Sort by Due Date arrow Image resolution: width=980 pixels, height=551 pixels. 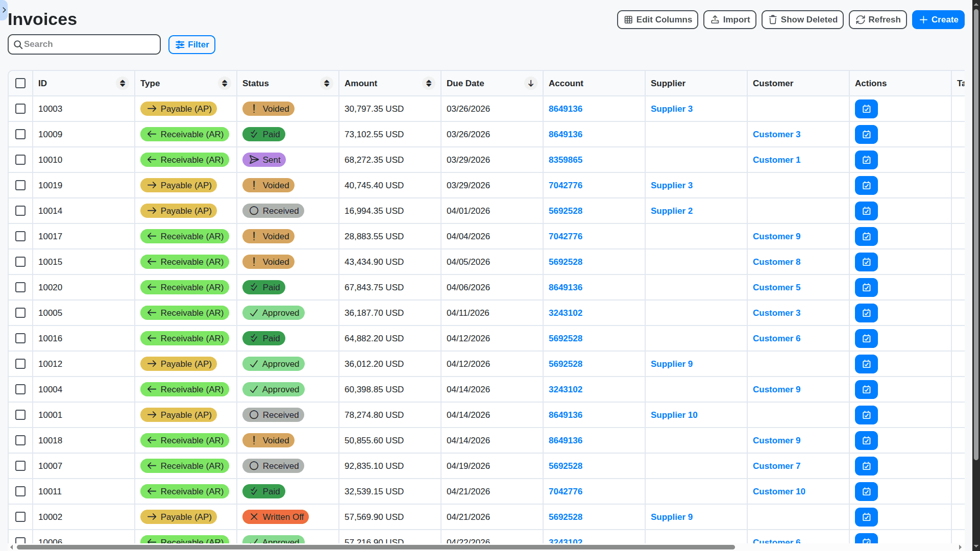[x=531, y=83]
